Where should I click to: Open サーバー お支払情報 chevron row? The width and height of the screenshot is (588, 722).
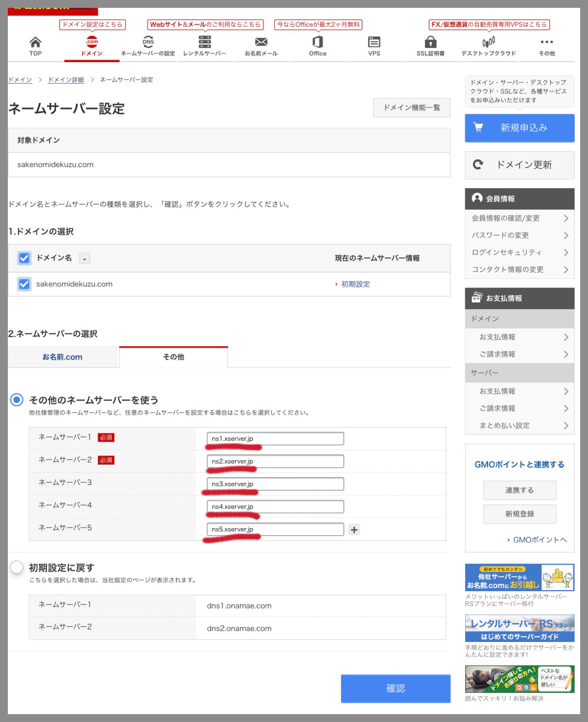tap(520, 391)
